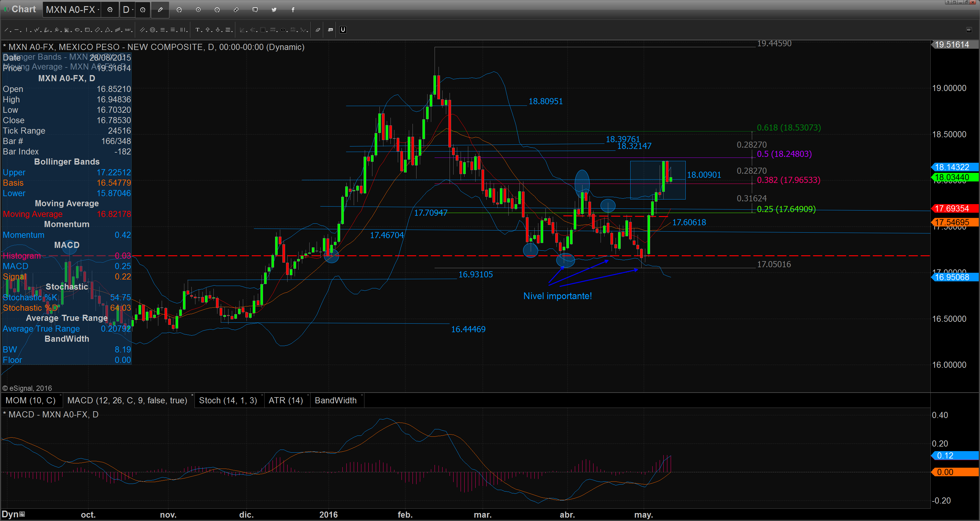This screenshot has width=980, height=521.
Task: Click the 16.95068 blue price marker
Action: pos(955,277)
